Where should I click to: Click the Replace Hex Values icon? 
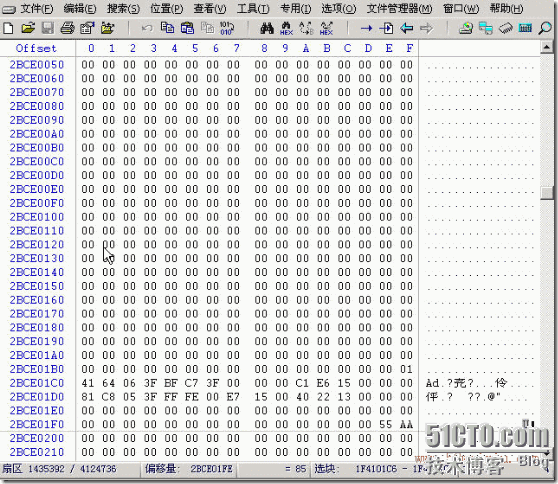(x=326, y=28)
